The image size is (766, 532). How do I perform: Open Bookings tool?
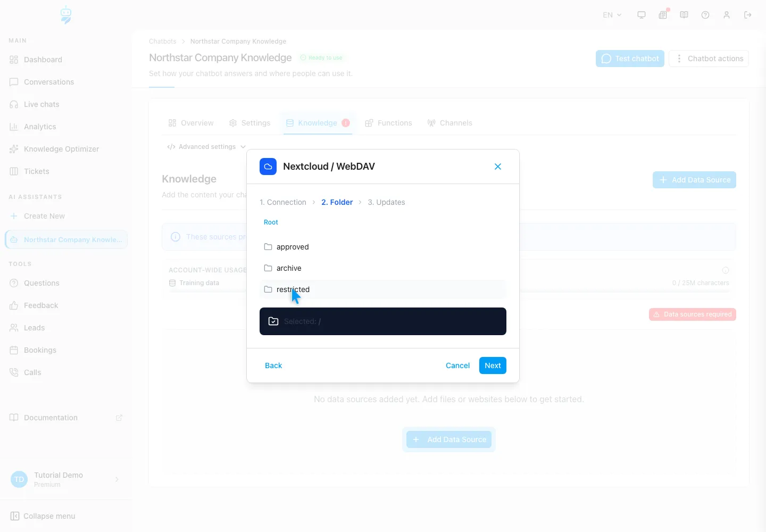[x=66, y=350]
